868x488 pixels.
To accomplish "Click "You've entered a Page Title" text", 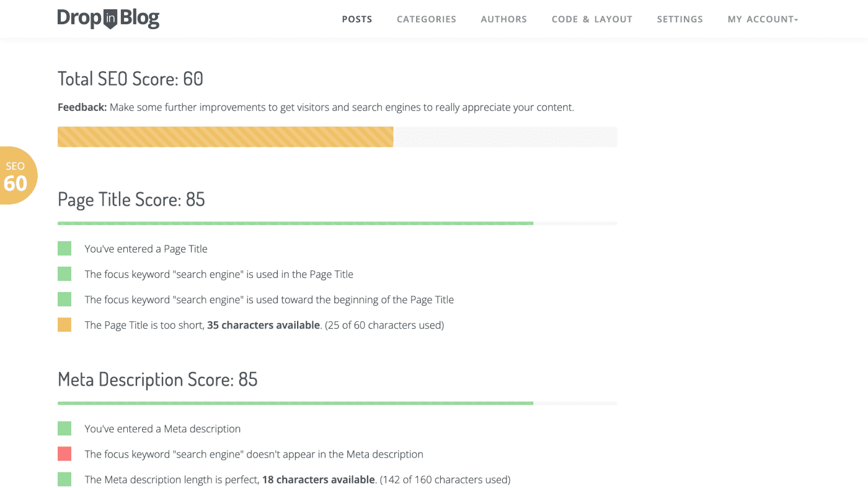I will 146,249.
